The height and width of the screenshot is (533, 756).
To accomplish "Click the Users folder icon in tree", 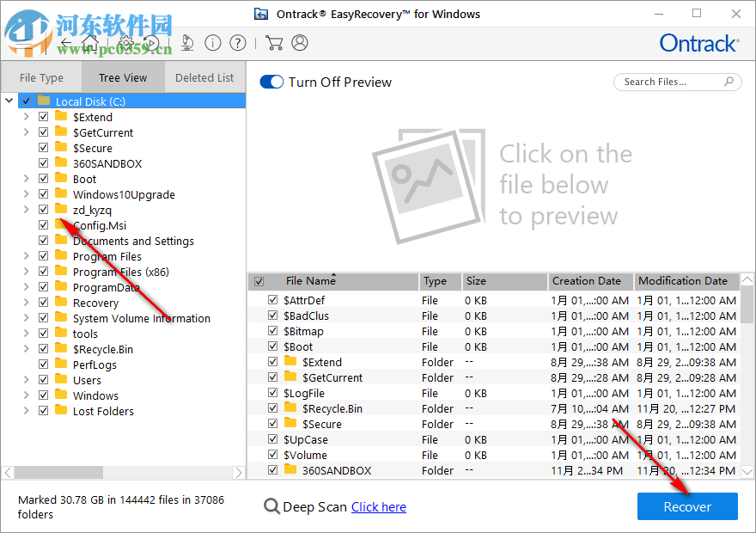I will click(61, 379).
